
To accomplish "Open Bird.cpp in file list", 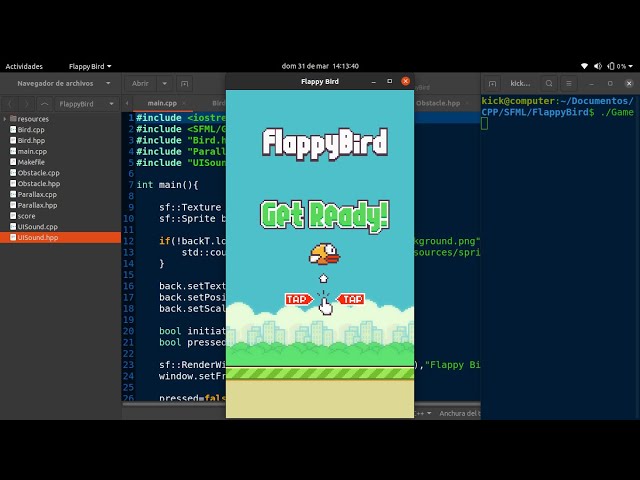I will pos(31,130).
